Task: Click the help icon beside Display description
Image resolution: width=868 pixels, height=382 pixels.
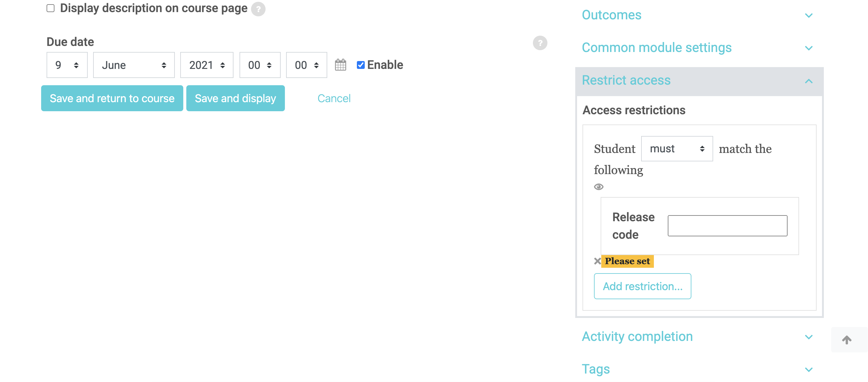Action: coord(258,9)
